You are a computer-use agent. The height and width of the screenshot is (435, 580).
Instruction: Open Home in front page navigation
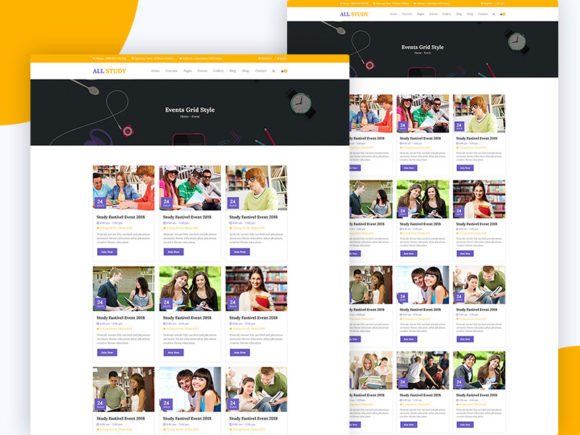click(x=155, y=71)
